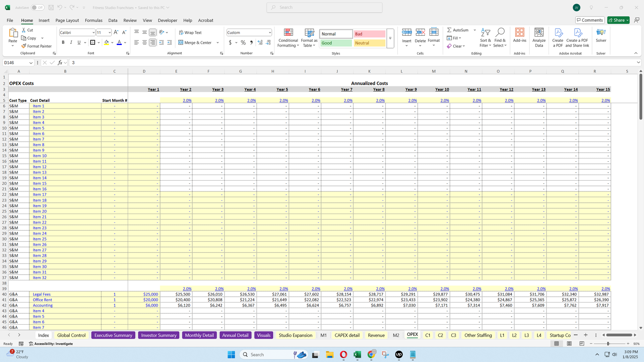The image size is (644, 362).
Task: Click the Merge & Center icon
Action: [181, 43]
